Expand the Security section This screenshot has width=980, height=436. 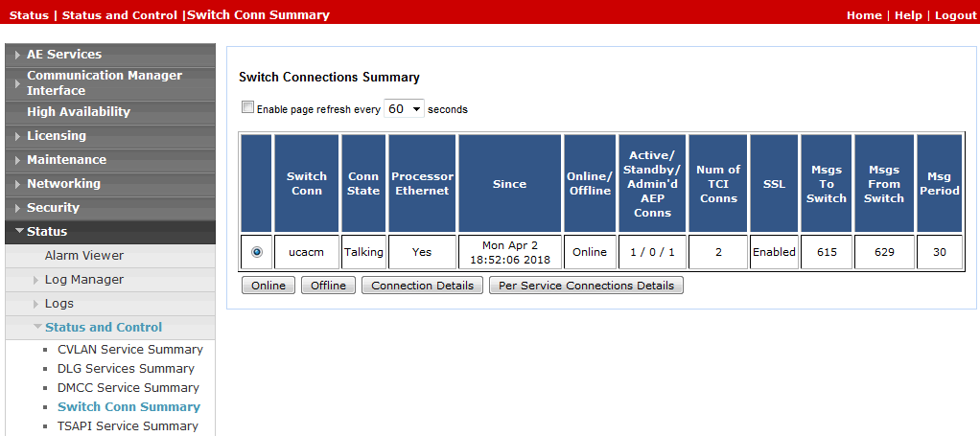tap(53, 208)
